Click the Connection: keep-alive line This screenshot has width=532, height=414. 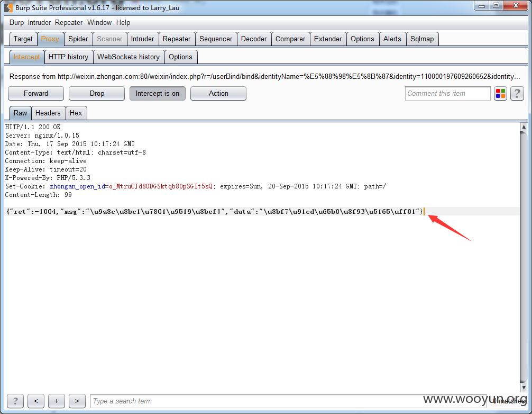coord(46,161)
